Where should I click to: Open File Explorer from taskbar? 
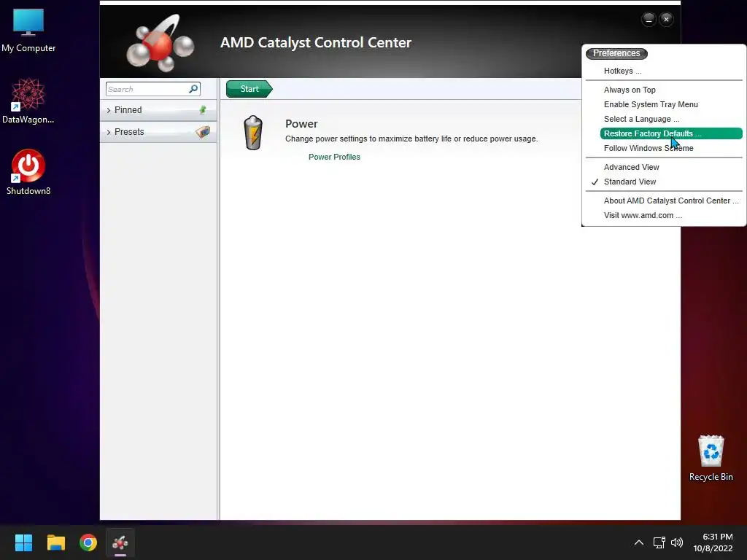(55, 542)
